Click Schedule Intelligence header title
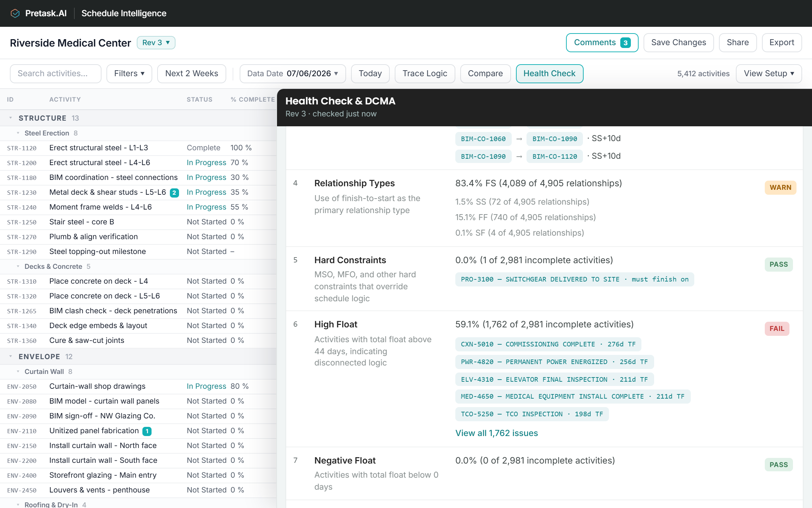812x508 pixels. tap(124, 13)
